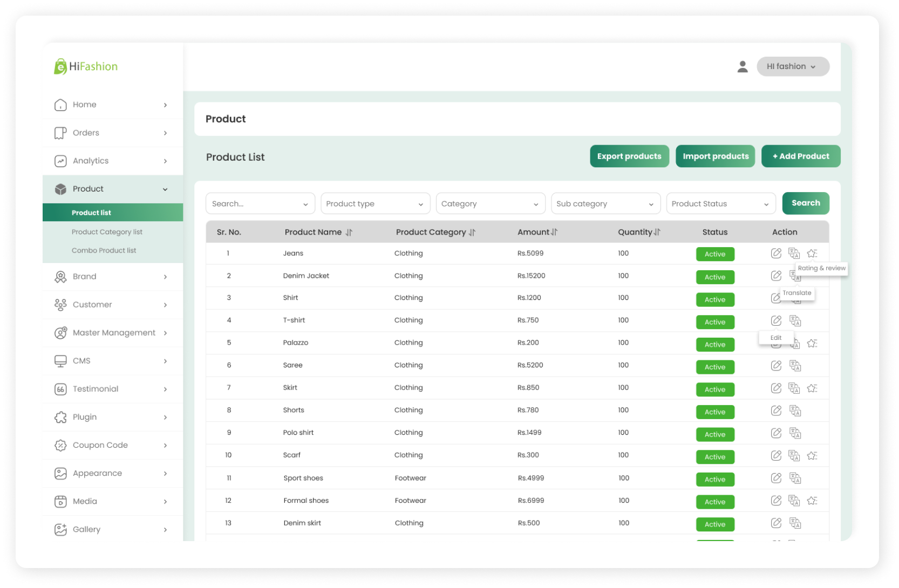This screenshot has height=588, width=899.
Task: Click translate icon for Polo shirt row
Action: coord(795,433)
